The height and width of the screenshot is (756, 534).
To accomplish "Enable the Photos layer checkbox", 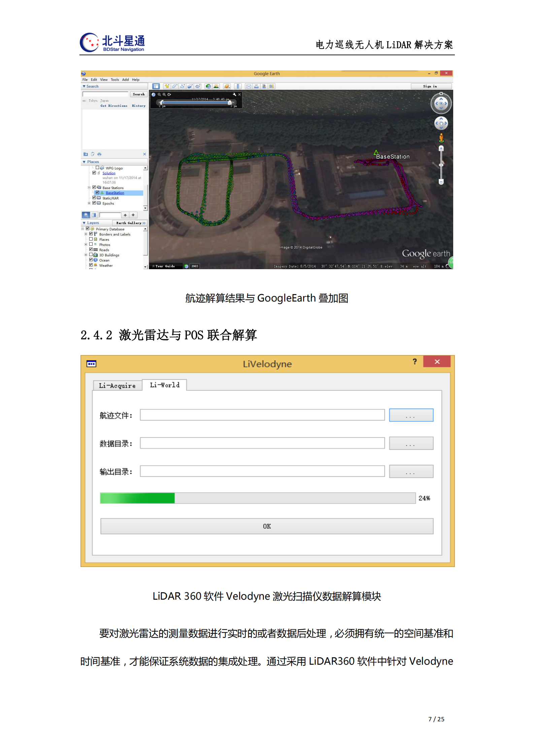I will coord(91,244).
